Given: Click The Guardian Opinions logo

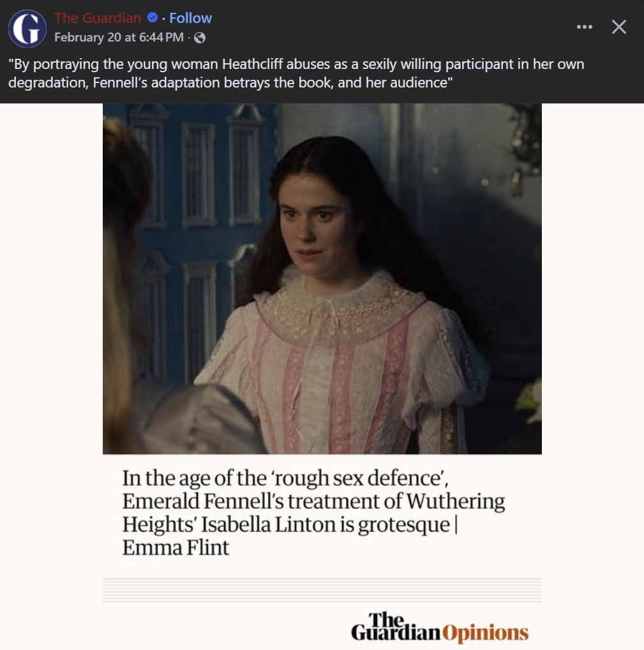Looking at the screenshot, I should pyautogui.click(x=440, y=627).
